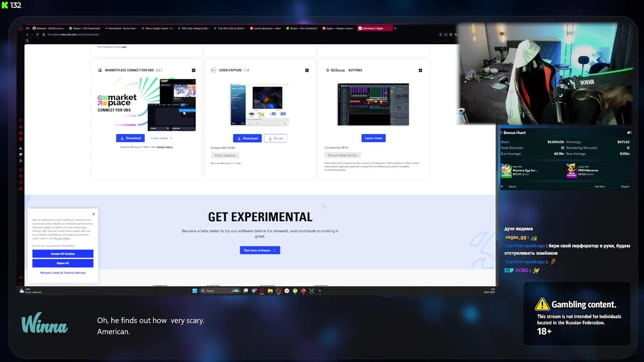The image size is (644, 362).
Task: Click vegas_gg username in chat
Action: tap(516, 237)
